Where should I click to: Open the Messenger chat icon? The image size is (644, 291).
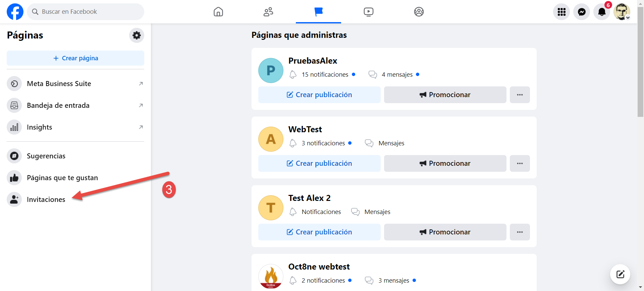tap(582, 12)
